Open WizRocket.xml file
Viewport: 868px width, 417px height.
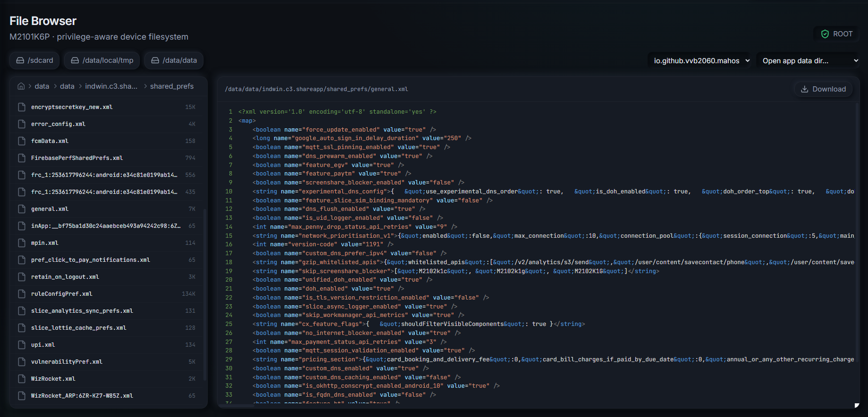tap(107, 379)
